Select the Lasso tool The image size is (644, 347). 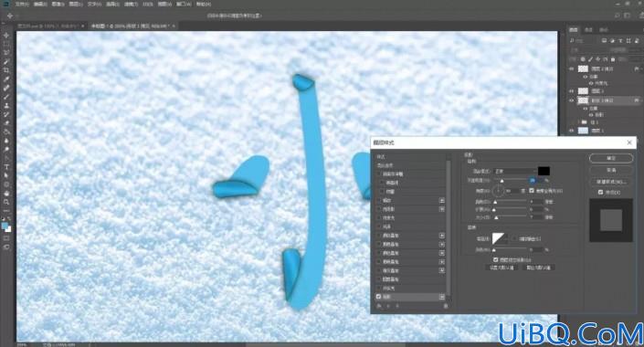coord(6,53)
